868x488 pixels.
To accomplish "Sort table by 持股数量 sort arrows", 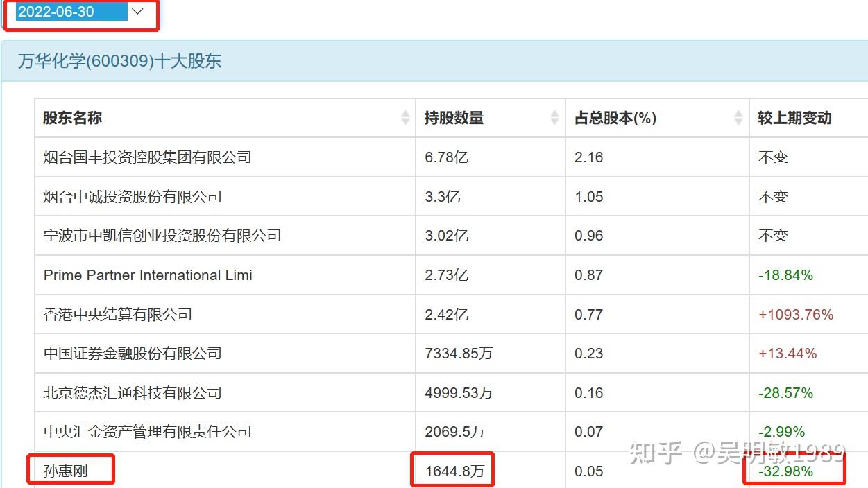I will (x=554, y=118).
